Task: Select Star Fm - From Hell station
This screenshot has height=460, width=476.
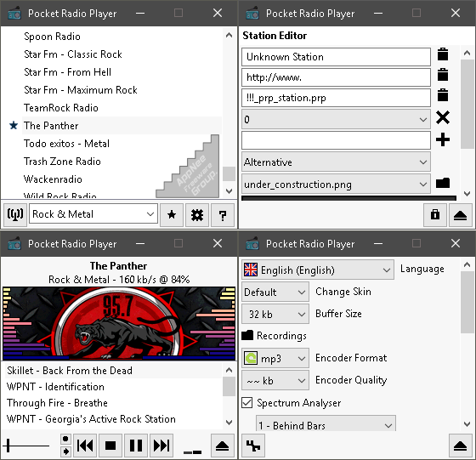Action: click(x=67, y=72)
